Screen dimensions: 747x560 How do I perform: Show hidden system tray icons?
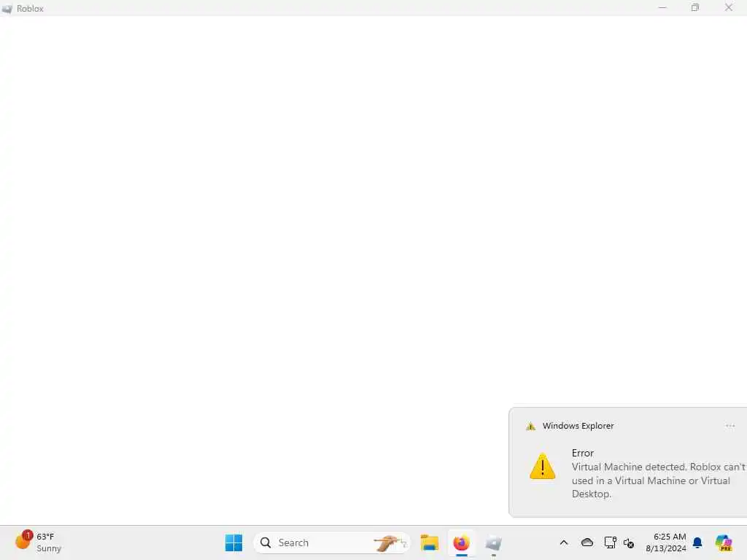coord(564,542)
